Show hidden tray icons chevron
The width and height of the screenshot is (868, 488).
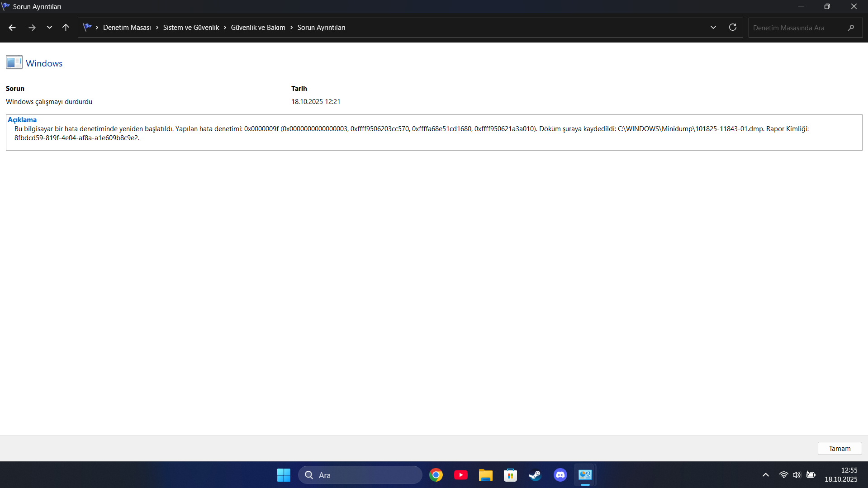point(766,475)
